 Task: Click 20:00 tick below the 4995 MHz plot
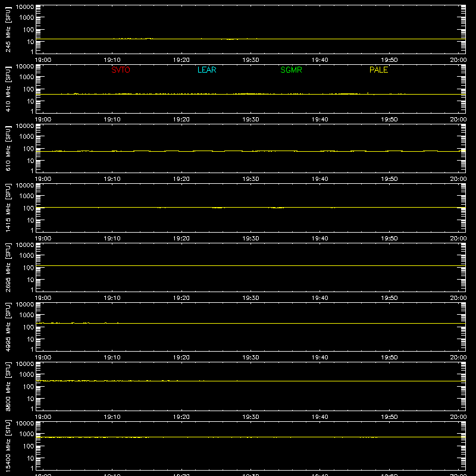click(x=458, y=358)
